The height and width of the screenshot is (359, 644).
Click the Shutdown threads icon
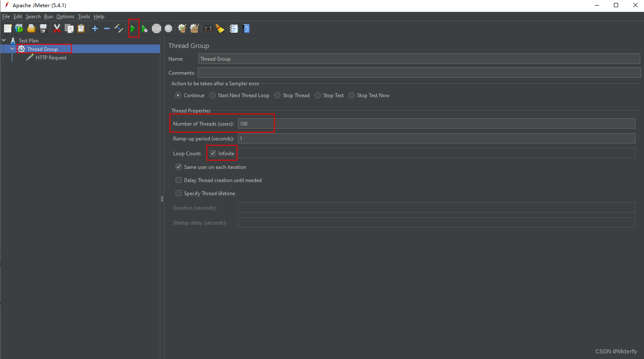[x=168, y=28]
